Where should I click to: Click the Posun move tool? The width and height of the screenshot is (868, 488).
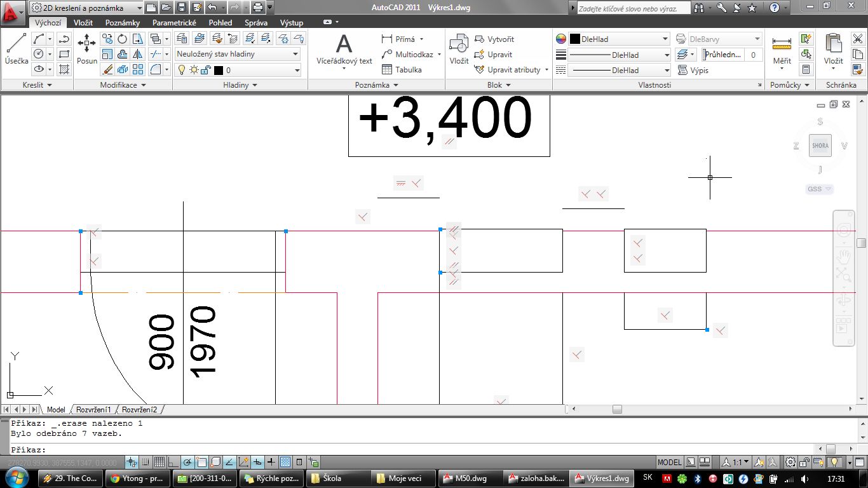point(87,48)
